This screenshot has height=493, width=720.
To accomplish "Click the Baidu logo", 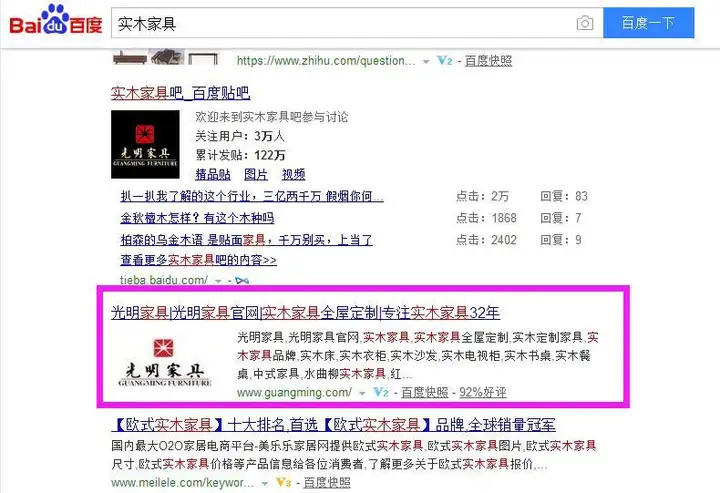I will point(56,20).
